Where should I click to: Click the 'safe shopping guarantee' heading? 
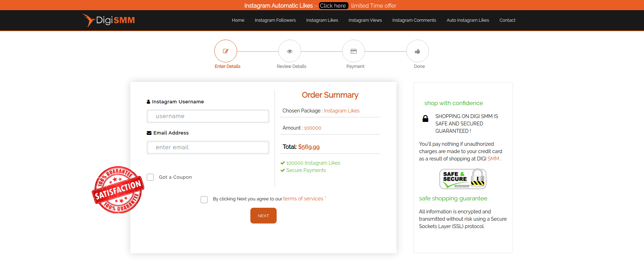coord(453,198)
